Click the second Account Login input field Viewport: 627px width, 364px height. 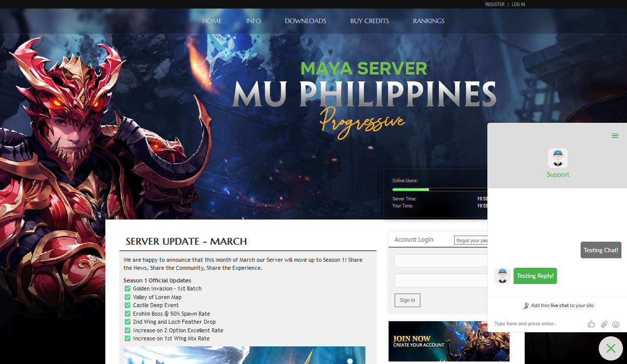pos(441,280)
